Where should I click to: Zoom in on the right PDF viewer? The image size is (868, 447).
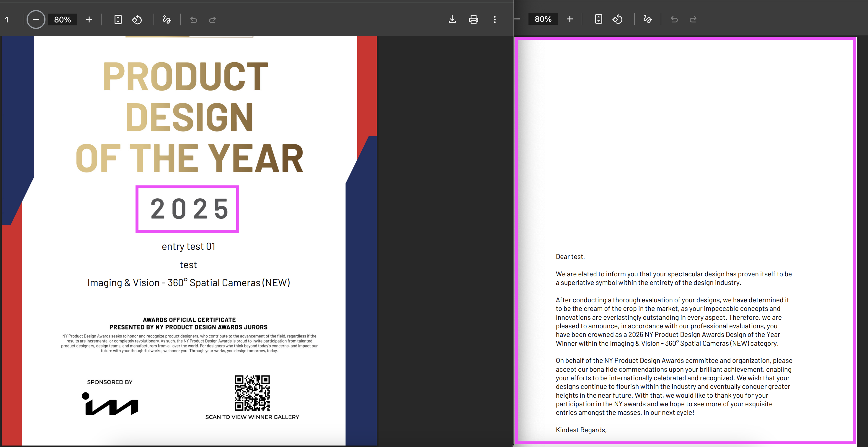tap(570, 19)
